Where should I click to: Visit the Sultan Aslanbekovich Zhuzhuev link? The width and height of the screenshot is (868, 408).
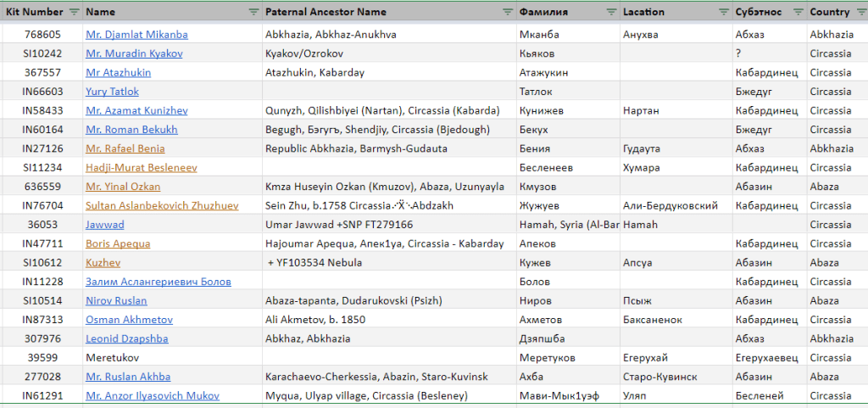tap(162, 206)
